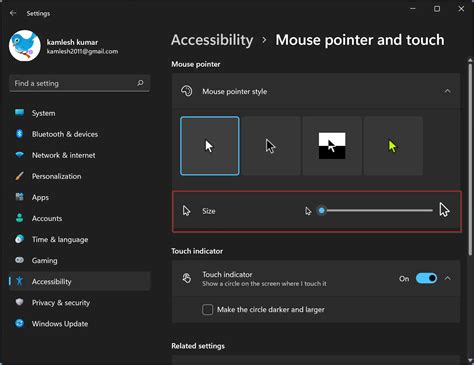The image size is (474, 365).
Task: Open System settings
Action: coord(80,113)
